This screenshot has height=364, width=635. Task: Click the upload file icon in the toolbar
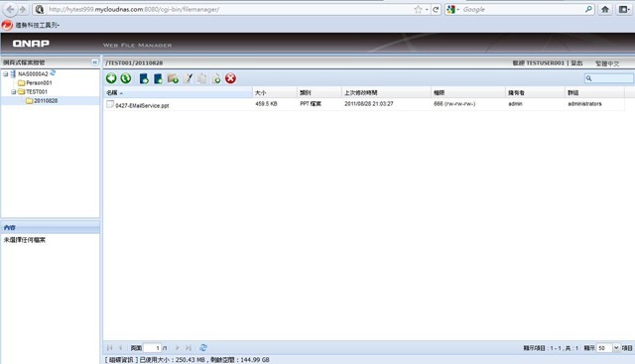(x=144, y=78)
